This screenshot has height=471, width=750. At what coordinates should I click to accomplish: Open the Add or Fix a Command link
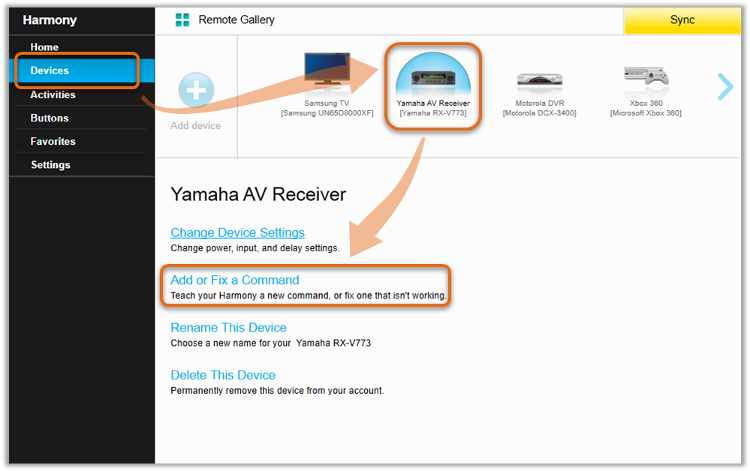(235, 280)
